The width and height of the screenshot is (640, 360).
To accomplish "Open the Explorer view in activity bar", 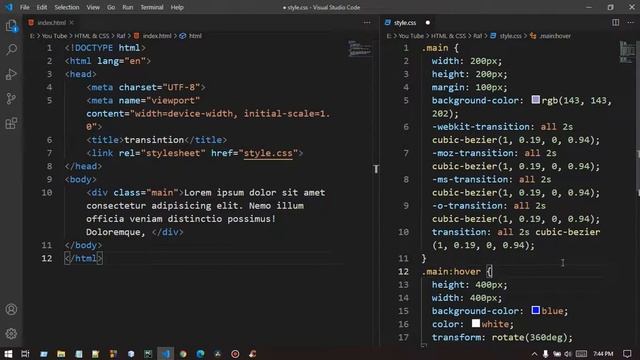I will pos(11,26).
